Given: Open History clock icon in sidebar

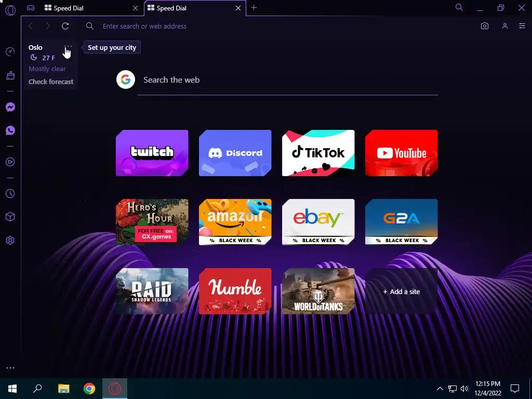Looking at the screenshot, I should coord(10,193).
